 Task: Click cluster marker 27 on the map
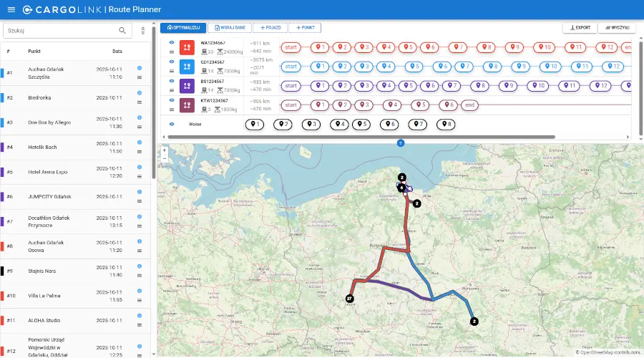[x=349, y=298]
